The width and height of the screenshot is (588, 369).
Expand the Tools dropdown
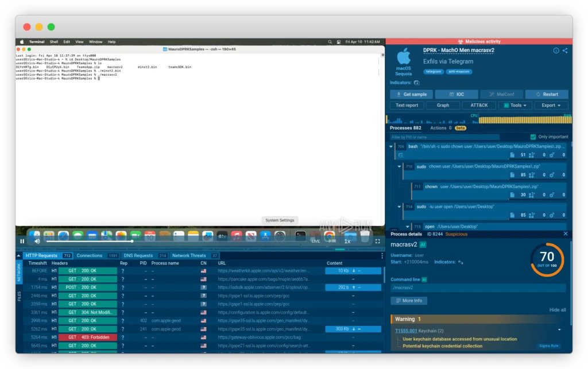coord(515,105)
